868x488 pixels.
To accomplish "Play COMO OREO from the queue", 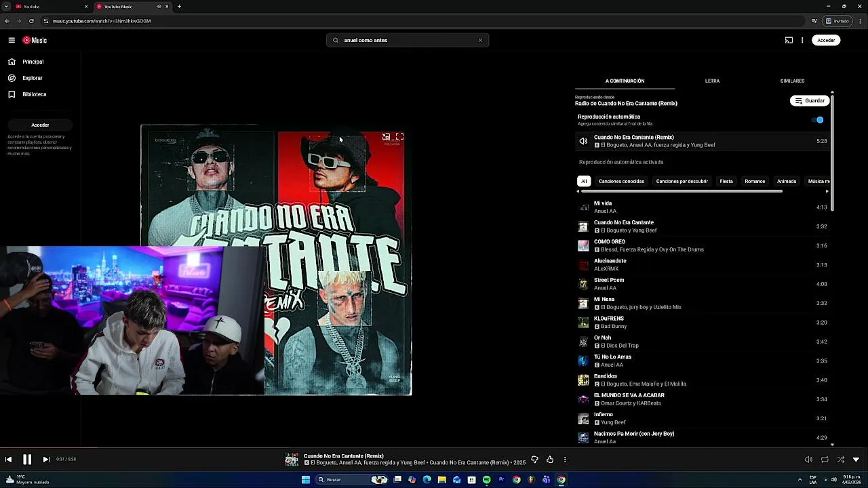I will (x=703, y=245).
